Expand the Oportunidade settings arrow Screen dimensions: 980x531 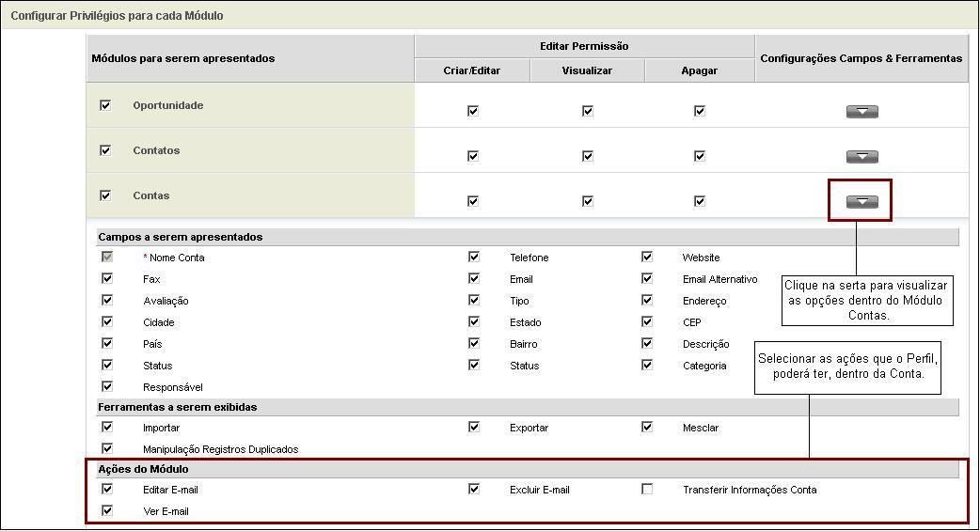click(x=861, y=112)
